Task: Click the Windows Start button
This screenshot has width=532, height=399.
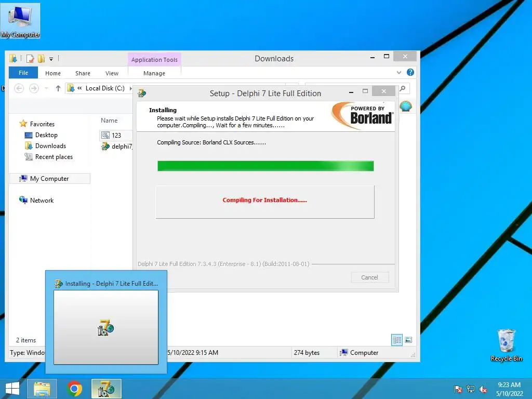Action: pyautogui.click(x=12, y=389)
